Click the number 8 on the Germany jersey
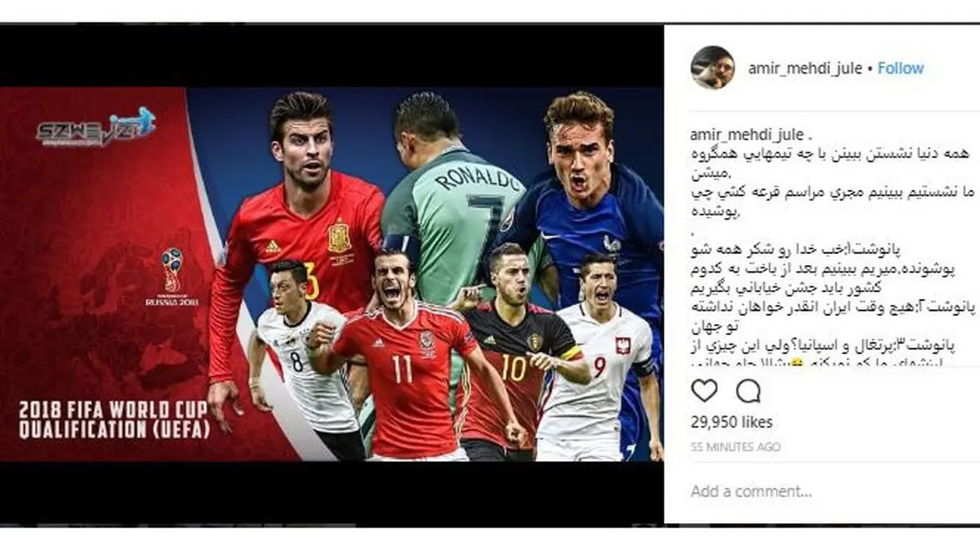Screen dimensions: 980x550 point(296,361)
